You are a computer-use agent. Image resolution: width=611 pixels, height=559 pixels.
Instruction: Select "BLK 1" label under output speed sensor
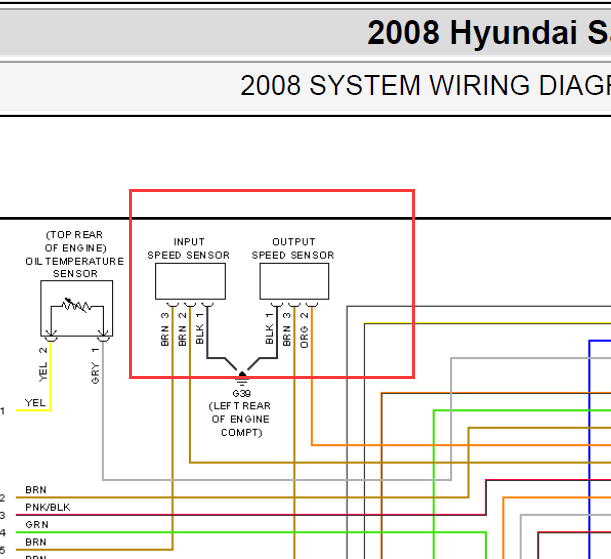[269, 328]
